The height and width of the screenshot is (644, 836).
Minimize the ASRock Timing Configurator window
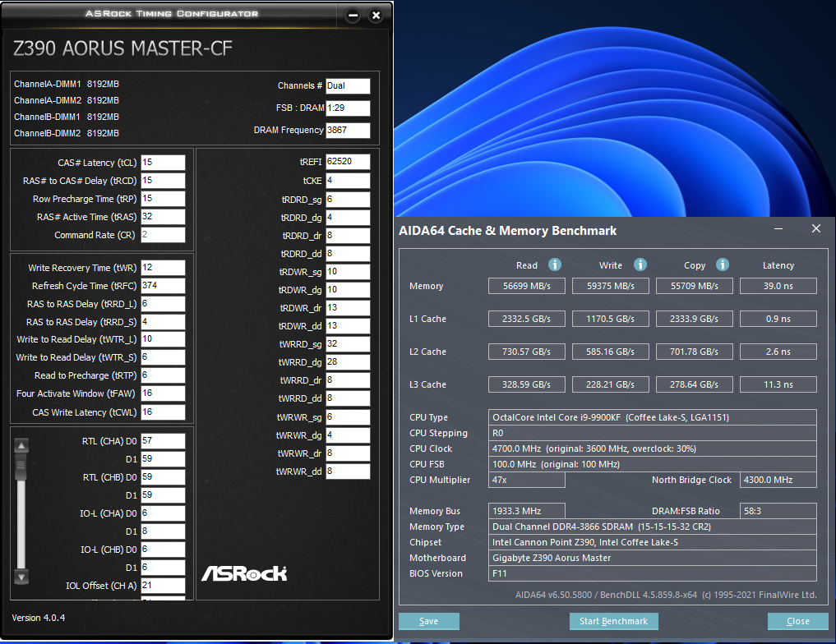[x=353, y=16]
